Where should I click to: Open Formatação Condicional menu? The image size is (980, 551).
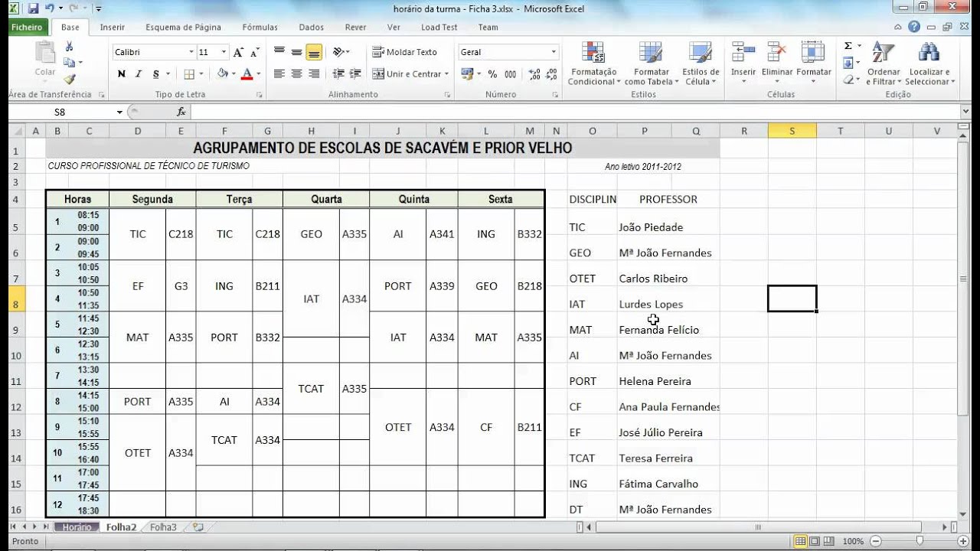(x=593, y=64)
